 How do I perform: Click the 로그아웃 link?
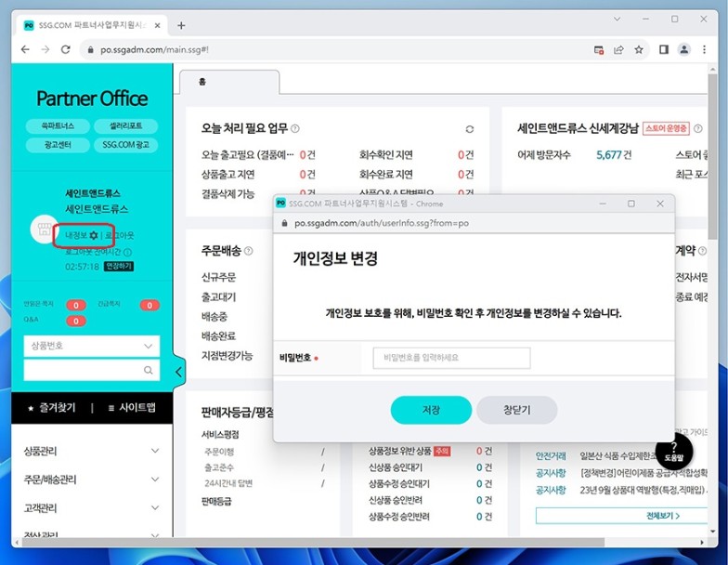119,236
